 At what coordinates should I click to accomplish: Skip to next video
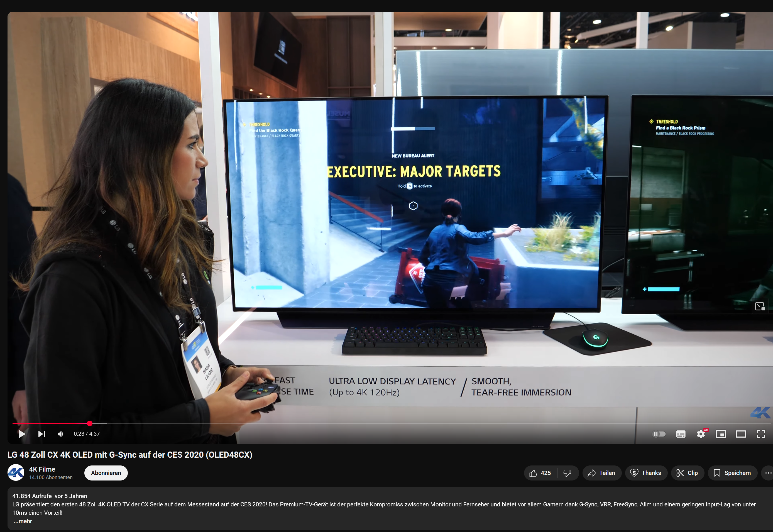(42, 434)
